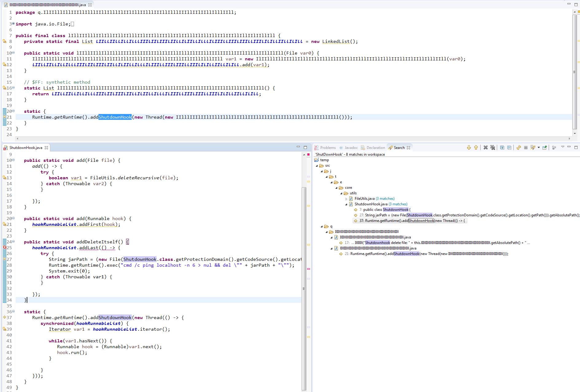Viewport: 580px width, 392px height.
Task: Collapse the src folder in results
Action: [x=317, y=166]
